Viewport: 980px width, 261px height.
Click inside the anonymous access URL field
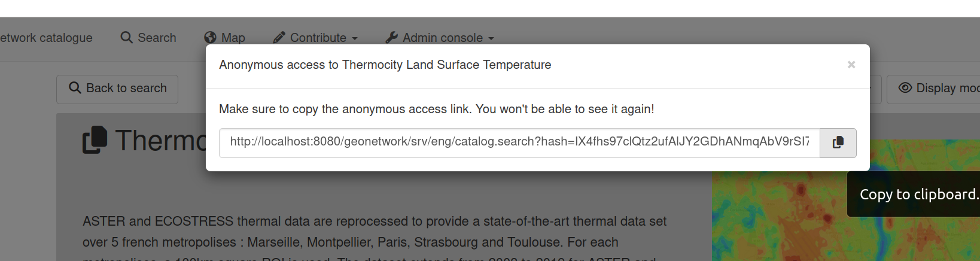tap(519, 143)
